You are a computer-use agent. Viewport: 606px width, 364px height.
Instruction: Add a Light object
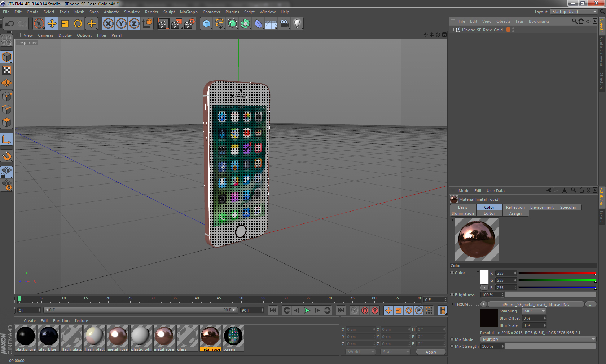[297, 24]
